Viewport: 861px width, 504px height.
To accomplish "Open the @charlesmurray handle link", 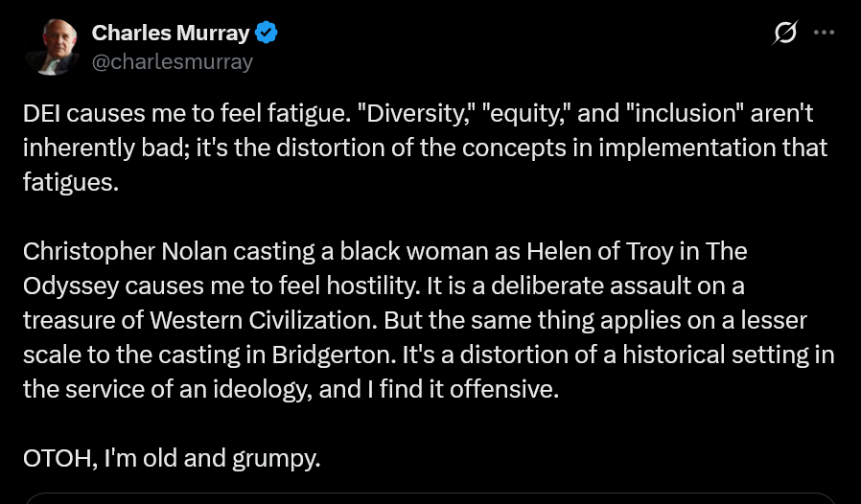I will click(x=172, y=62).
